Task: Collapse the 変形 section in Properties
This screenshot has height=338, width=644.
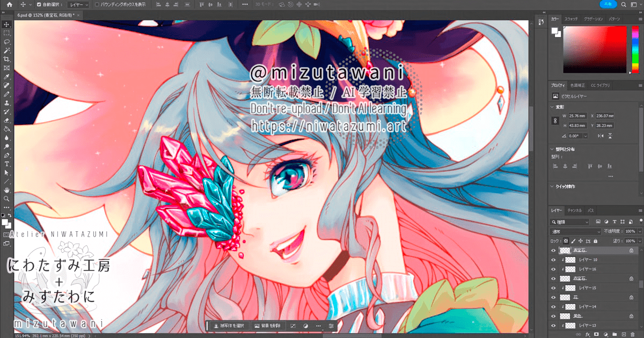Action: (x=554, y=107)
